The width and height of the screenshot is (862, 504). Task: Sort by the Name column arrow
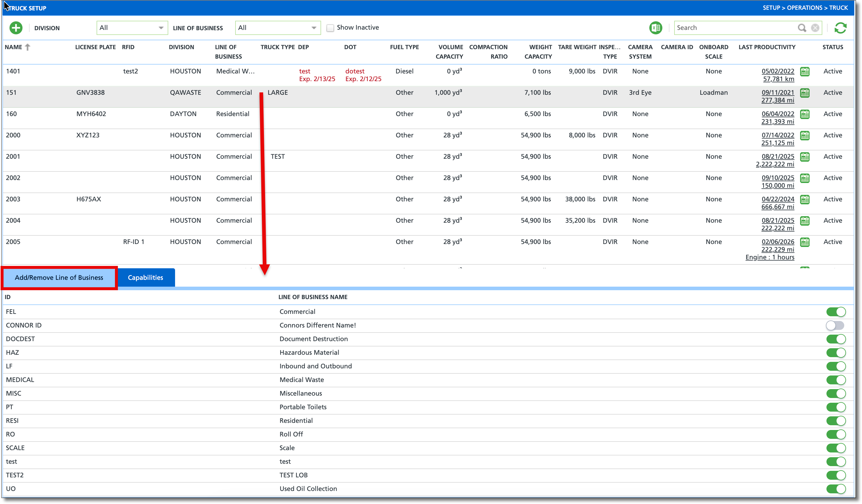[x=28, y=47]
